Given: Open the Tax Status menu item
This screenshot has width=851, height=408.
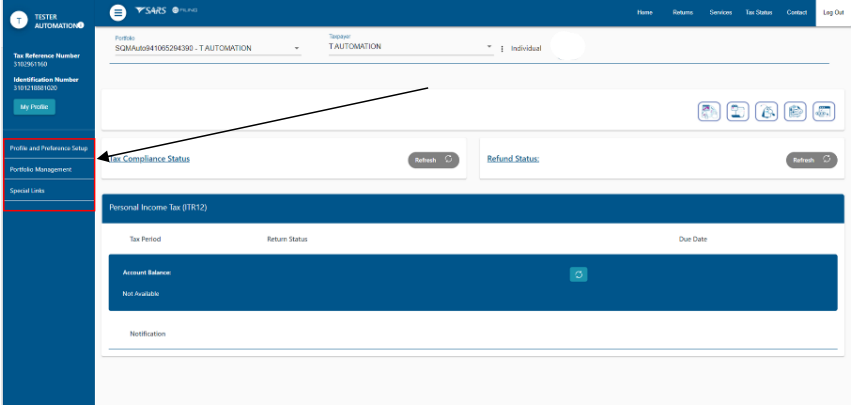Looking at the screenshot, I should tap(758, 12).
